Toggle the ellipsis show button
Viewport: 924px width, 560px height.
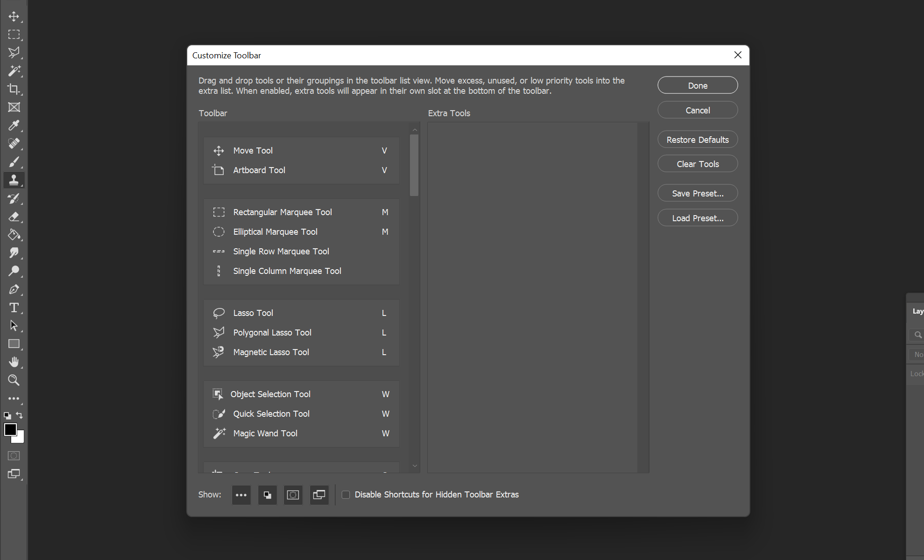pos(241,495)
